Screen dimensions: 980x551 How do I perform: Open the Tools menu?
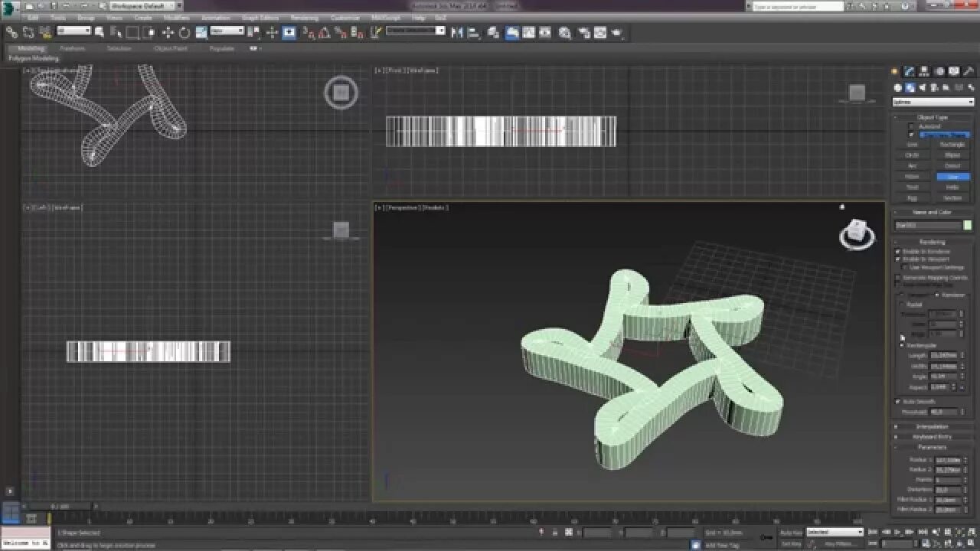pyautogui.click(x=58, y=18)
